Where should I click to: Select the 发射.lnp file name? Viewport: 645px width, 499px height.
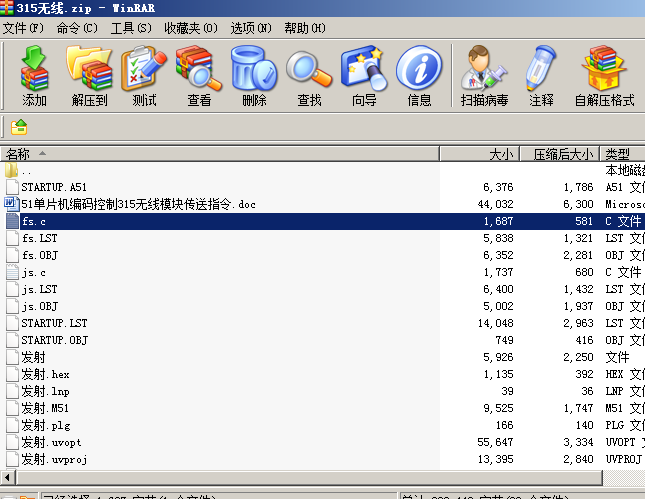45,391
